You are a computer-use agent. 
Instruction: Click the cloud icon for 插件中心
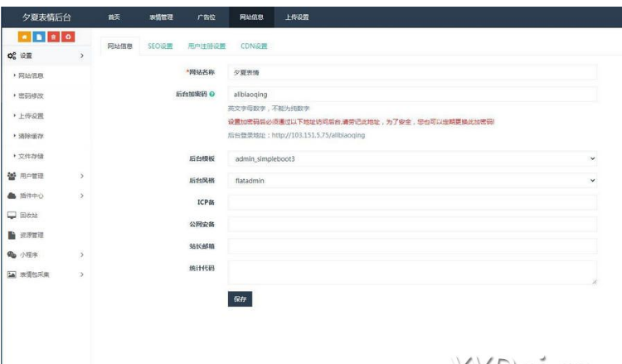(x=12, y=196)
